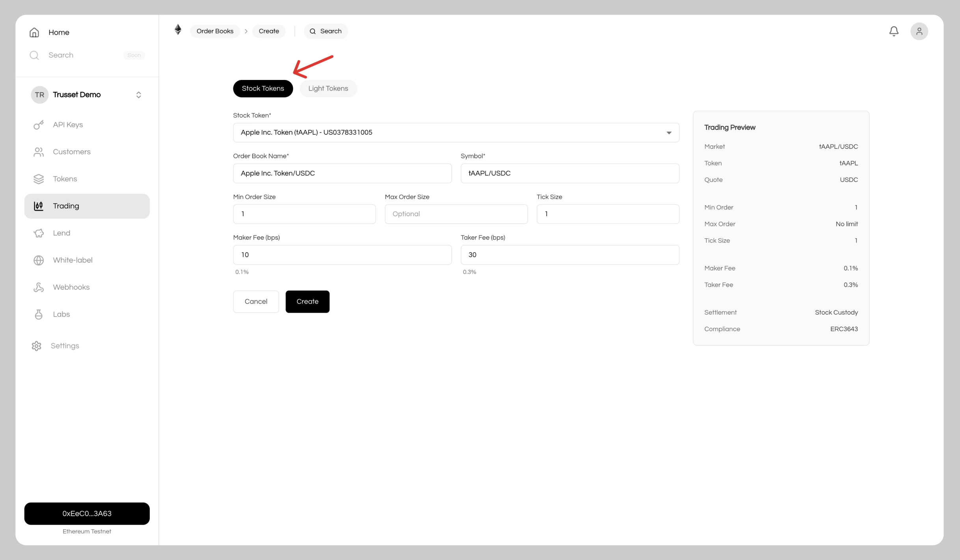Open the Labs flask icon

38,314
